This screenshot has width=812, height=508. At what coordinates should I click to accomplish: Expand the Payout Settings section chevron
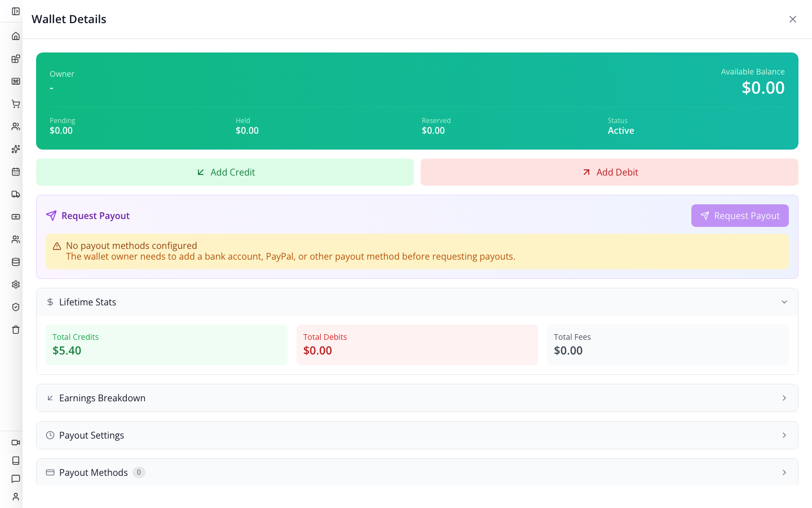tap(784, 435)
